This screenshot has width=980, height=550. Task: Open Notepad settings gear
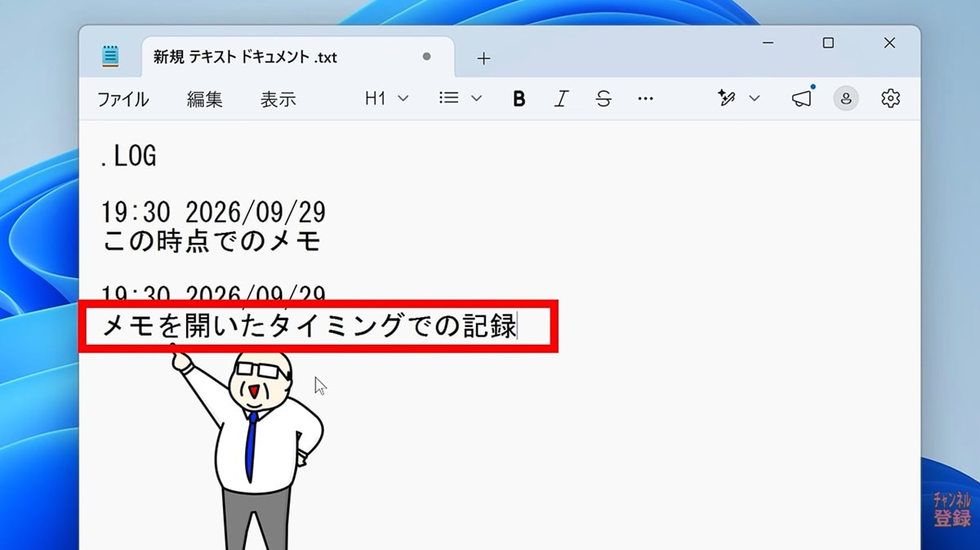890,99
